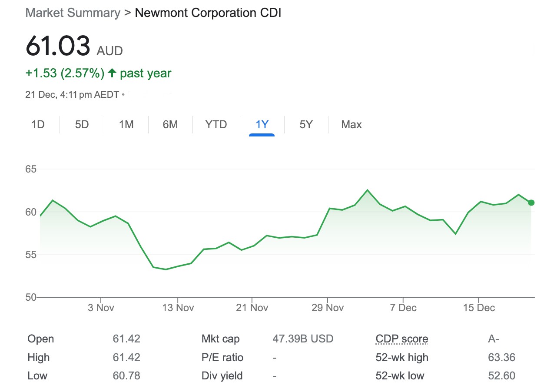Viewport: 557px width, 392px height.
Task: Choose the 1Y time range tab
Action: [262, 125]
